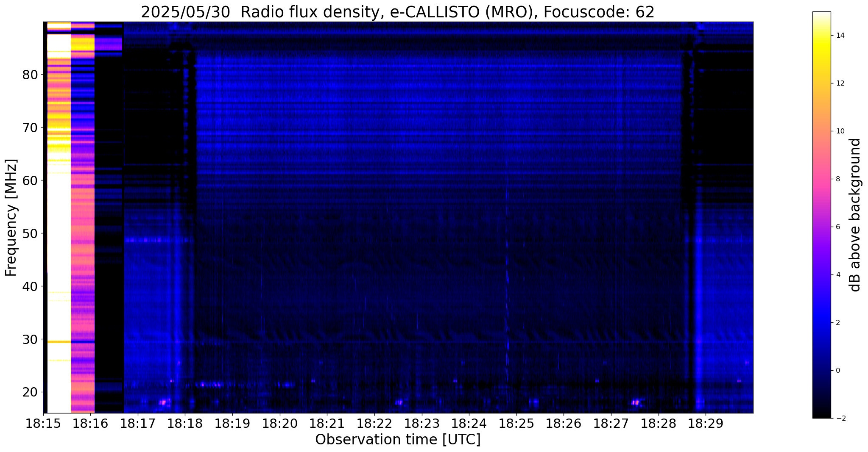Click the 18:18 time tick label
Screen dimensions: 868x452
[x=185, y=424]
